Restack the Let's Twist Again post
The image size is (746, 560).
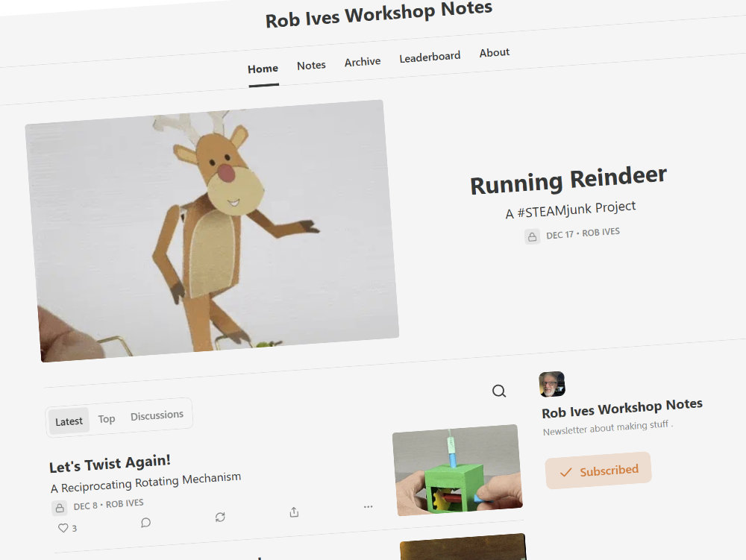[220, 517]
